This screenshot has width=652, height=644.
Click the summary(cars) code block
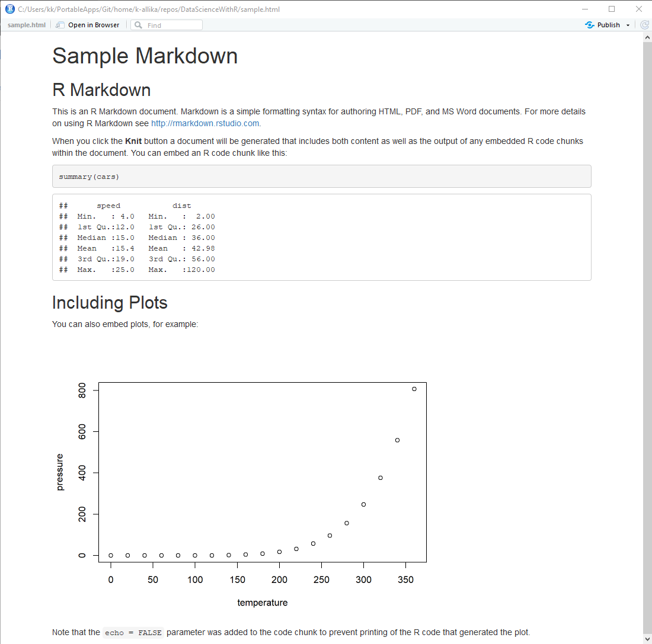point(321,177)
